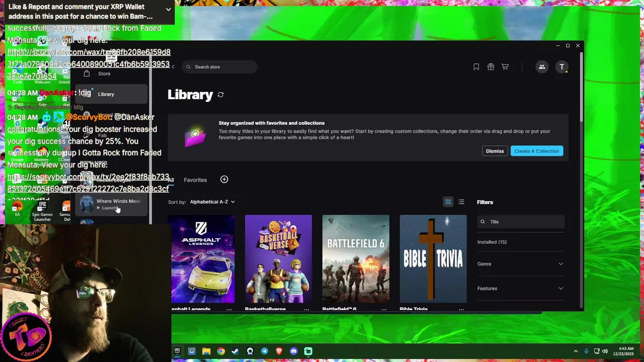This screenshot has height=362, width=644.
Task: Open the volume tray icon
Action: click(x=605, y=351)
